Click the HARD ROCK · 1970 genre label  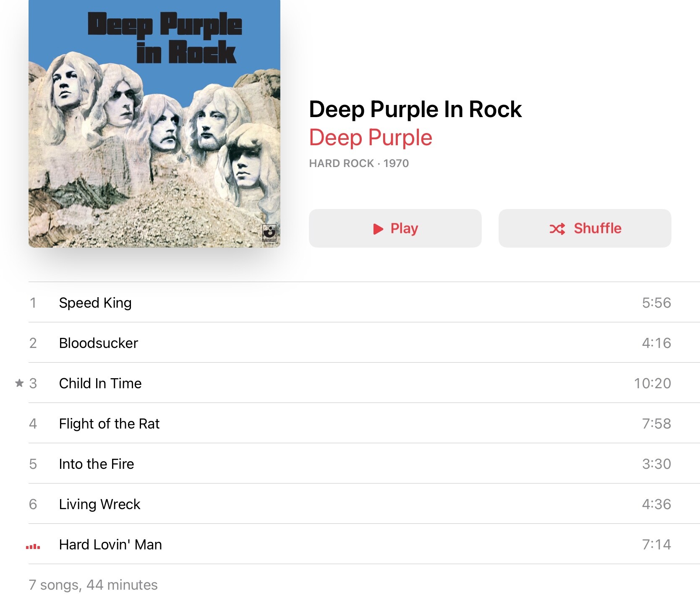pos(359,163)
